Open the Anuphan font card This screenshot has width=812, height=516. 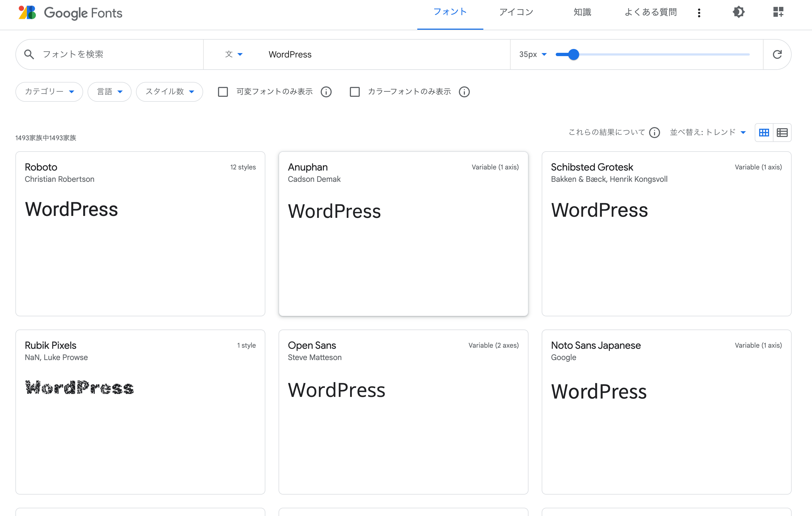coord(403,234)
